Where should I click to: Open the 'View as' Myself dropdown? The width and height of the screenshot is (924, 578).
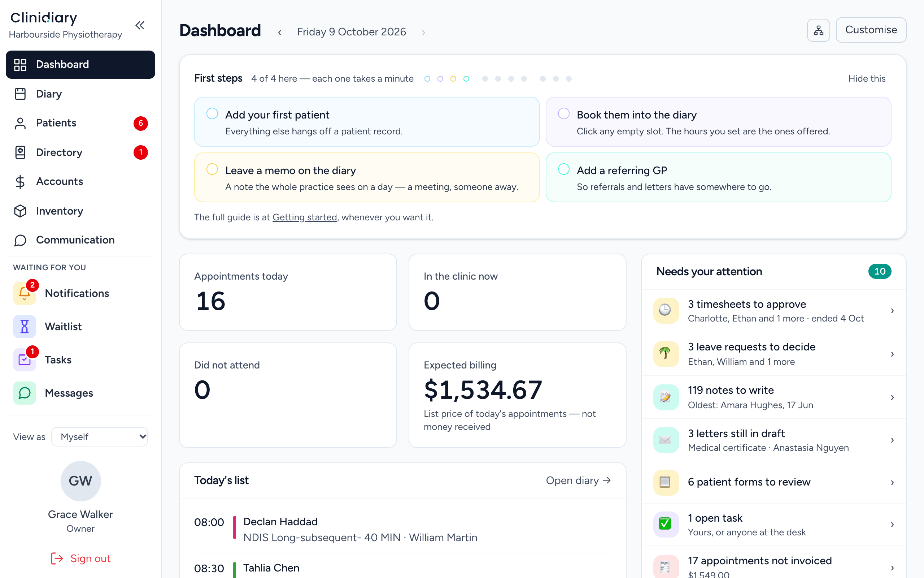point(100,436)
